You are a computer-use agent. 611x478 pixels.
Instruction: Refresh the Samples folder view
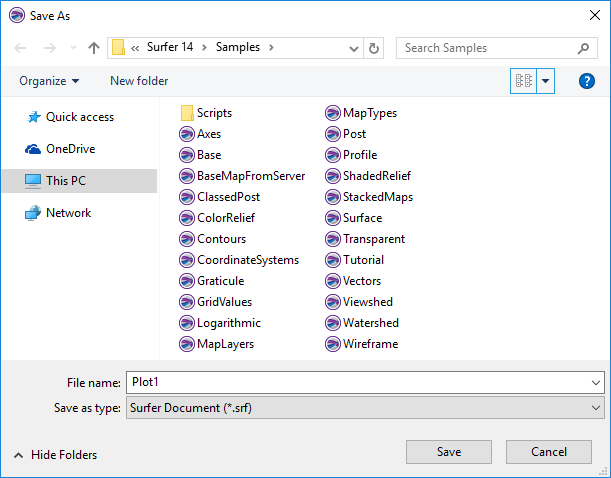coord(374,48)
